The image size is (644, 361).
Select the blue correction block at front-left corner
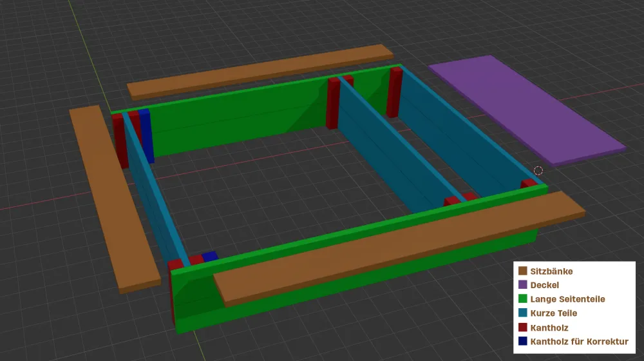click(209, 257)
